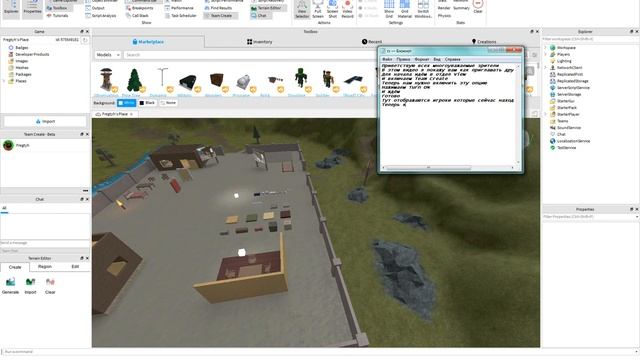Switch to Full Screen view

[x=318, y=9]
